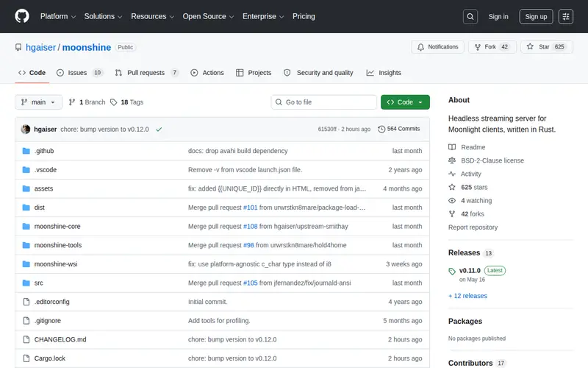Expand the Platform menu
Viewport: 588px width, 368px height.
58,16
